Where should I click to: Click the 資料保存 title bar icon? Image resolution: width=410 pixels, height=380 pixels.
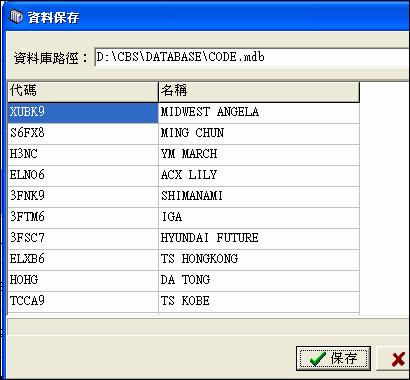coord(16,17)
